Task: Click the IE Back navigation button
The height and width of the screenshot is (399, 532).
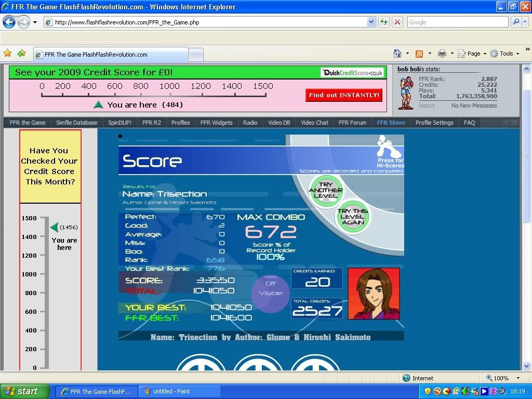Action: pyautogui.click(x=9, y=22)
